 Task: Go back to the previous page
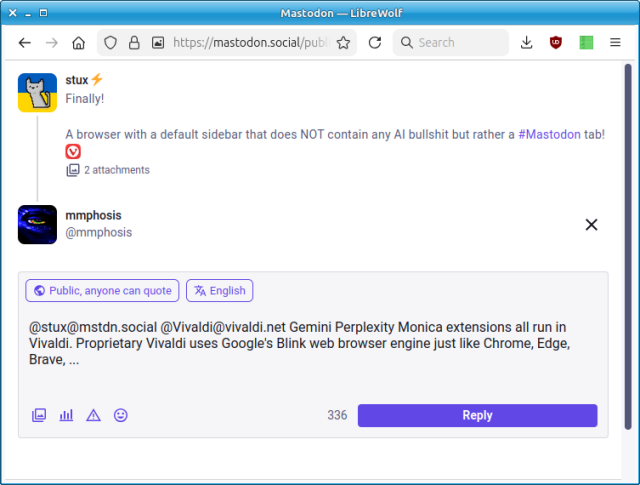(25, 42)
